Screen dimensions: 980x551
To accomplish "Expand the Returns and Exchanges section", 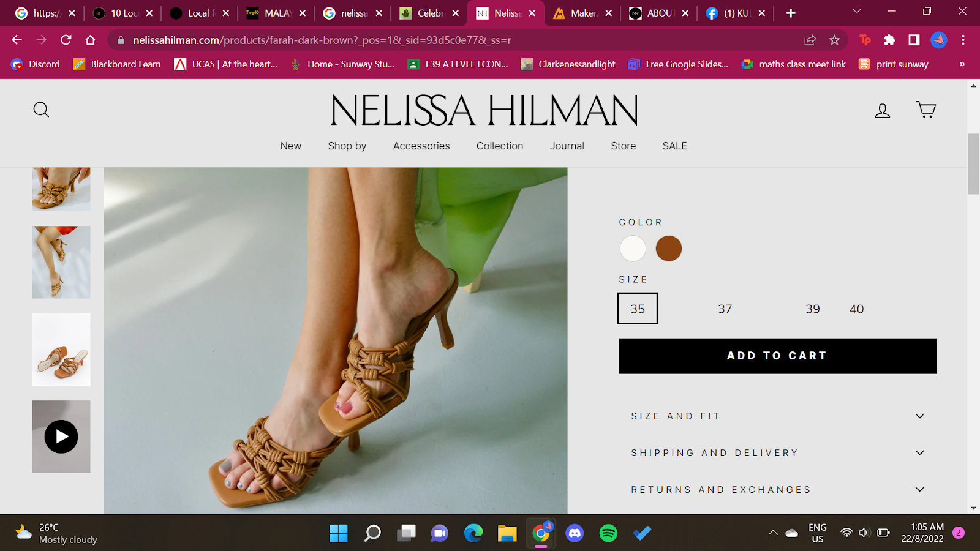I will pyautogui.click(x=778, y=490).
